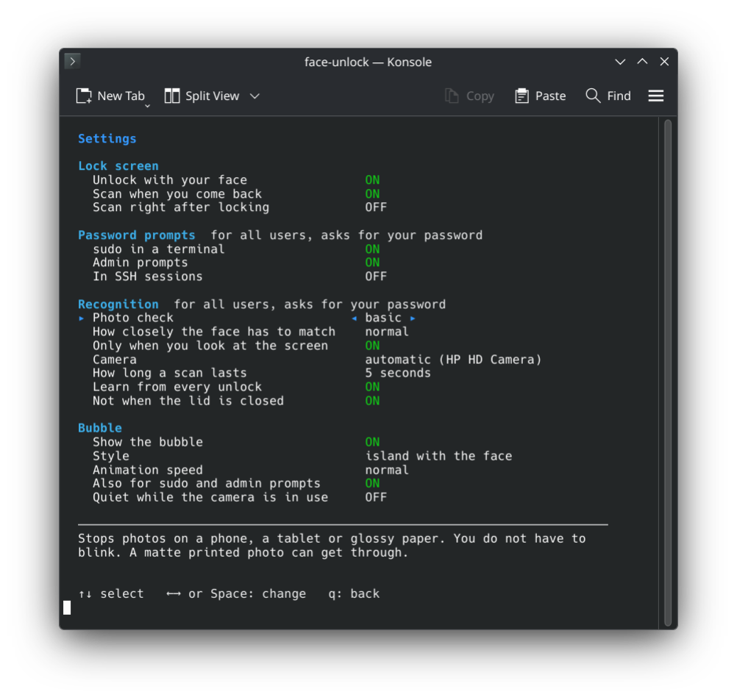Select the Camera row label
Viewport: 737px width, 700px height.
[115, 360]
